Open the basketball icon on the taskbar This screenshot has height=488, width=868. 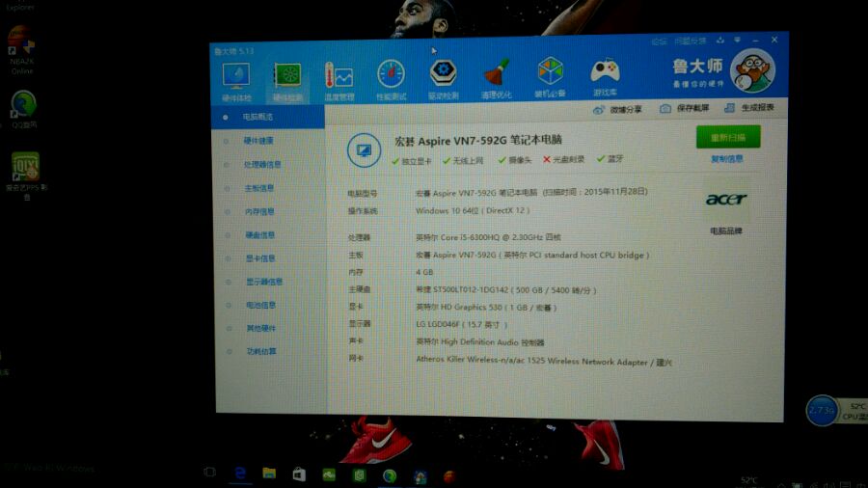(x=449, y=475)
